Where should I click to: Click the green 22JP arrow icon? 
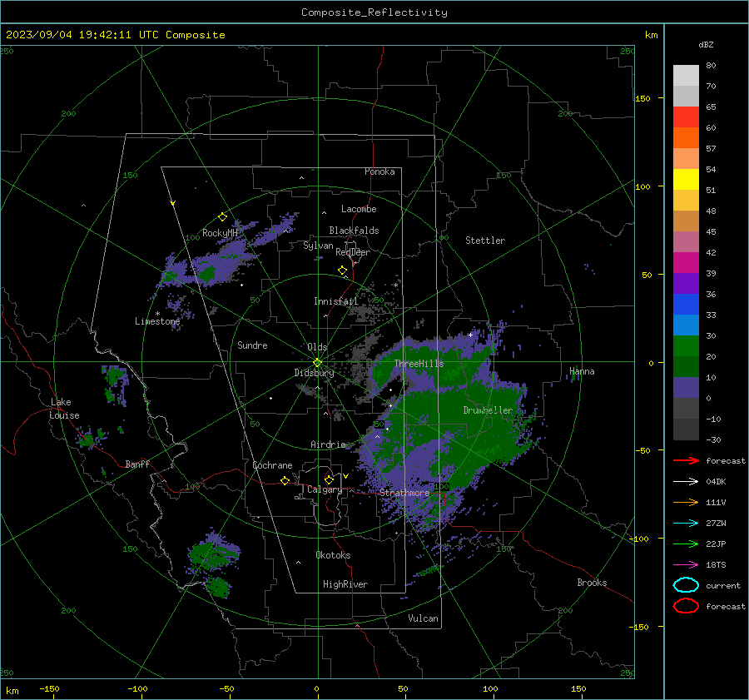pos(686,544)
